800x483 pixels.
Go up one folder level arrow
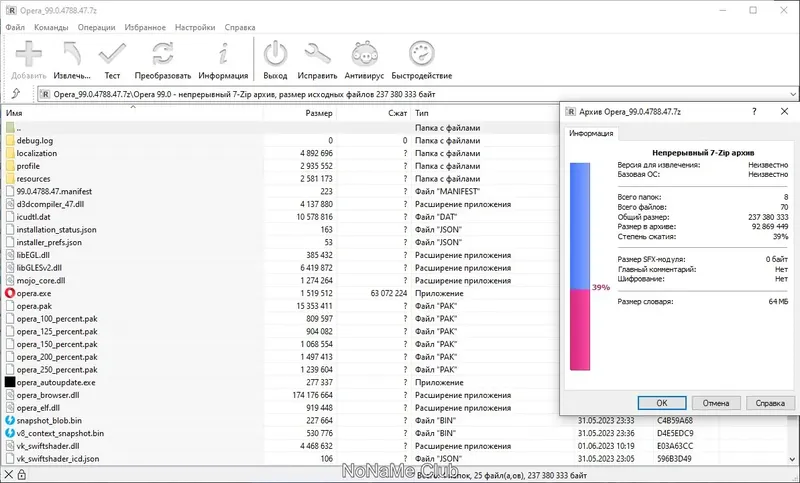(x=16, y=93)
